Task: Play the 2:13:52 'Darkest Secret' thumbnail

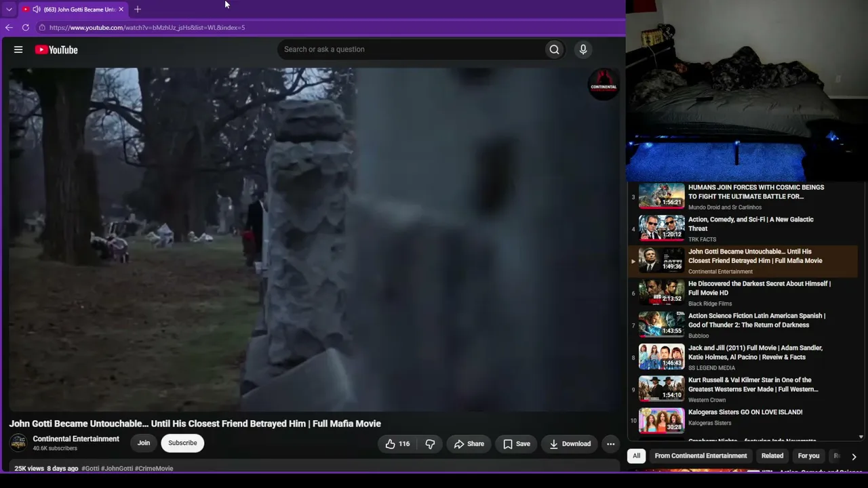Action: click(662, 293)
